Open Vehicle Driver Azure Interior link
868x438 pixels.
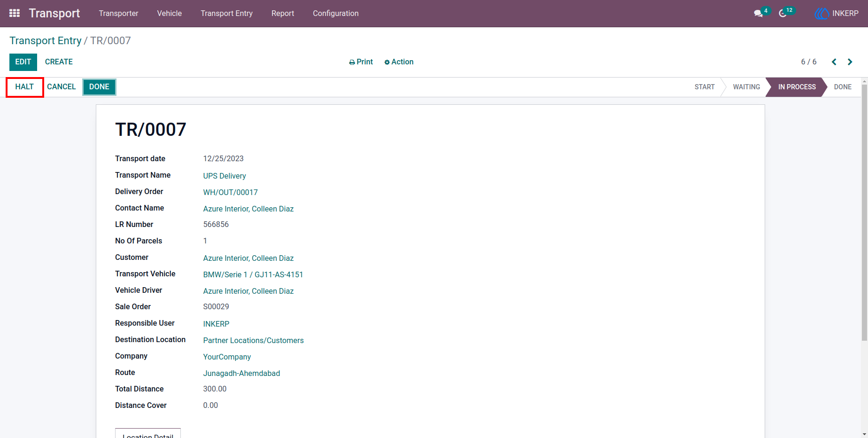248,291
